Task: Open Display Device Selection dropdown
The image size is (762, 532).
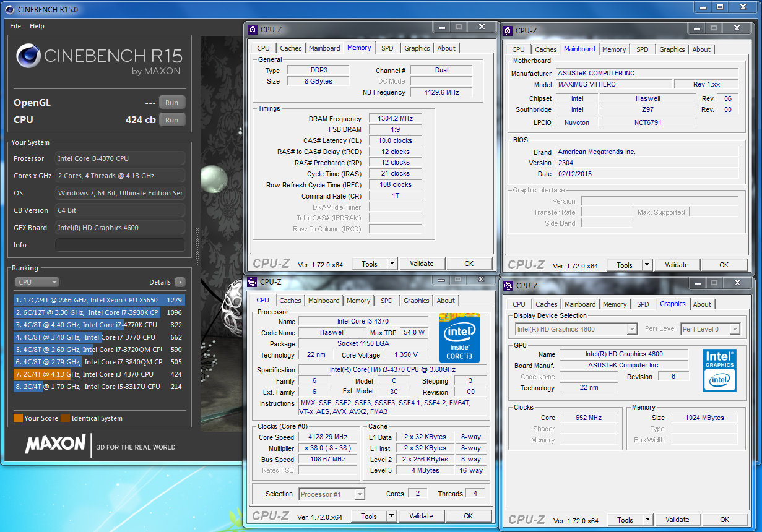Action: (576, 329)
